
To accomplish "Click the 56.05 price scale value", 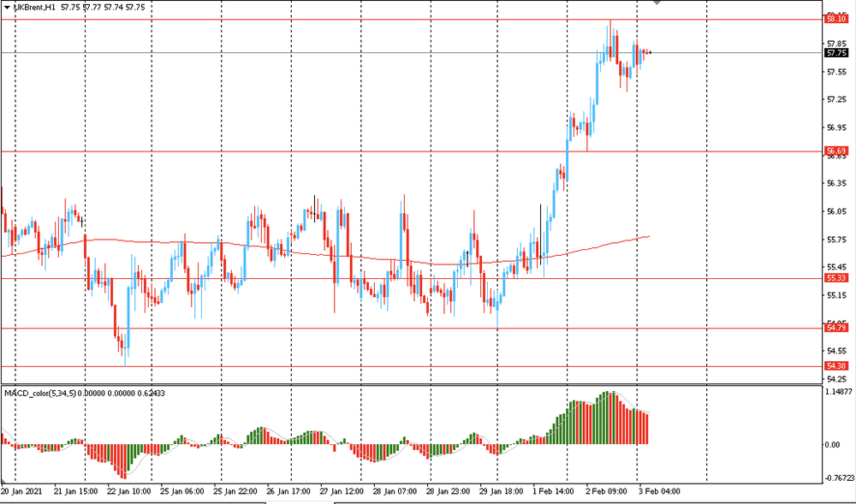I will (x=836, y=211).
